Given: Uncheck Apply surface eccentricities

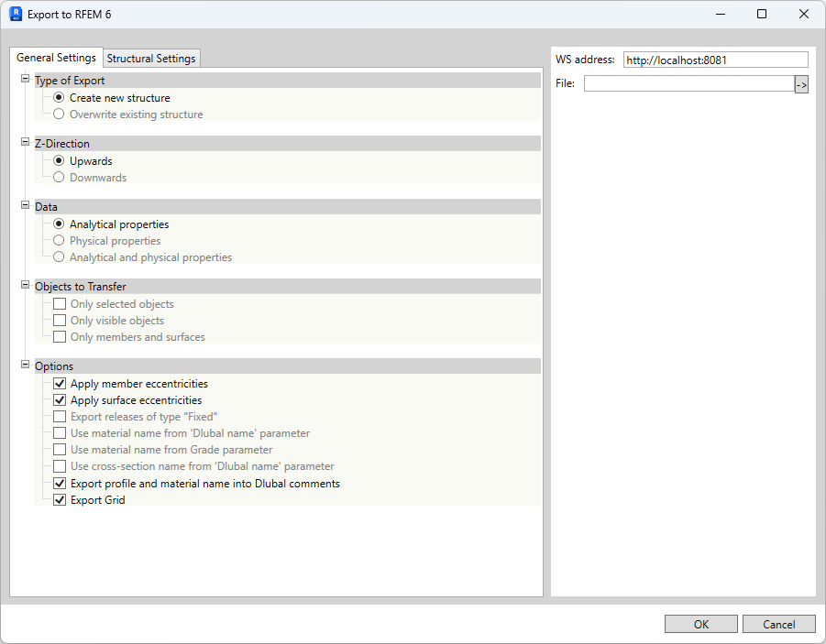Looking at the screenshot, I should pyautogui.click(x=60, y=399).
